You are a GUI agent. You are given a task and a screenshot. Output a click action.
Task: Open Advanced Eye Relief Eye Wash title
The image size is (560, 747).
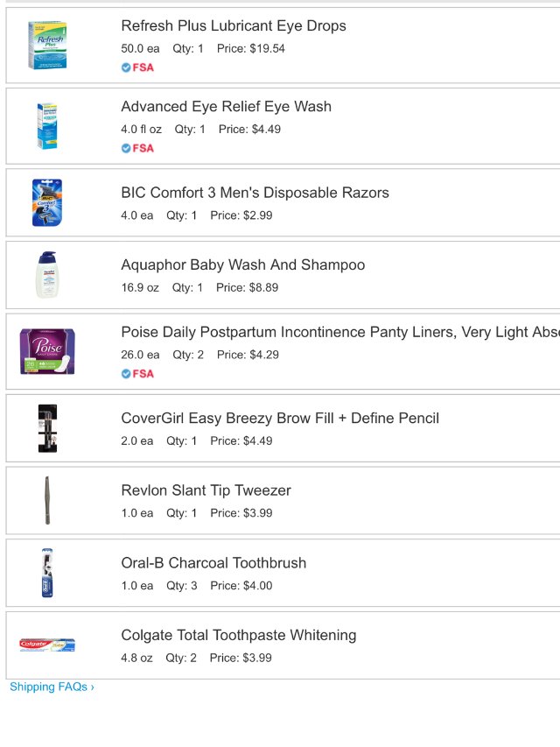[226, 107]
